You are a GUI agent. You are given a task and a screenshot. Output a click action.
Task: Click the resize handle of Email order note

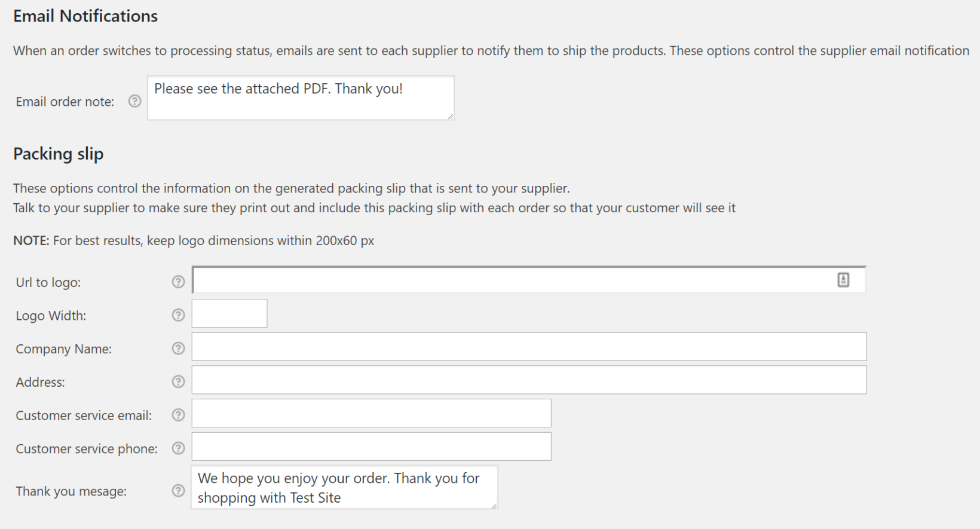point(451,118)
